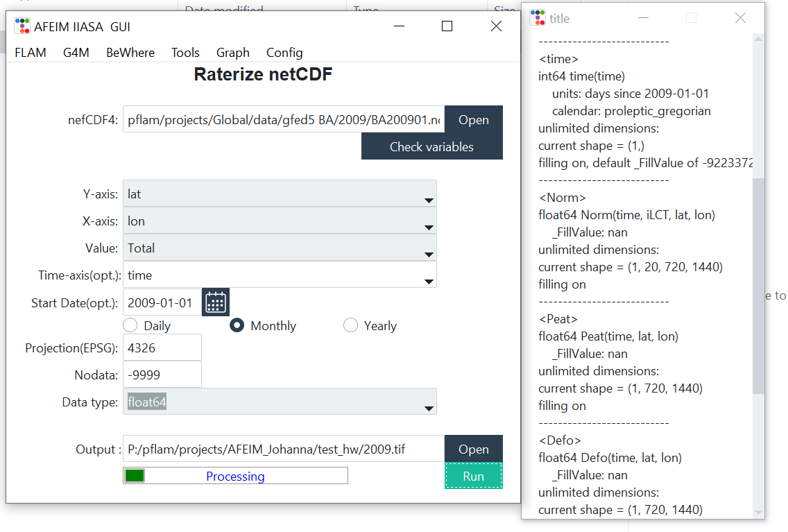Open the BeWhere menu

coord(130,53)
